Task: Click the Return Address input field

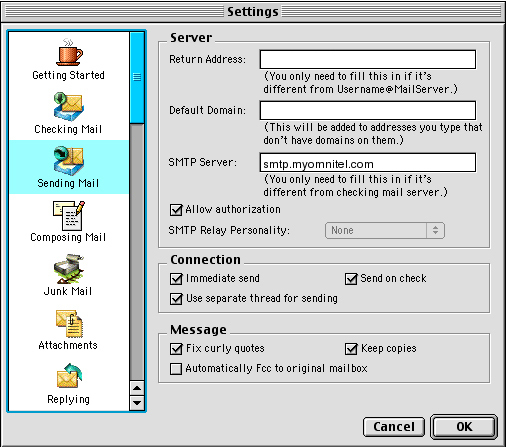Action: (x=368, y=59)
